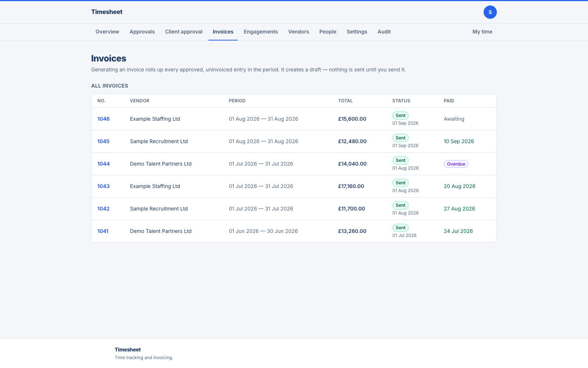Click the Overdue badge on invoice 1044
This screenshot has width=588, height=368.
tap(456, 164)
